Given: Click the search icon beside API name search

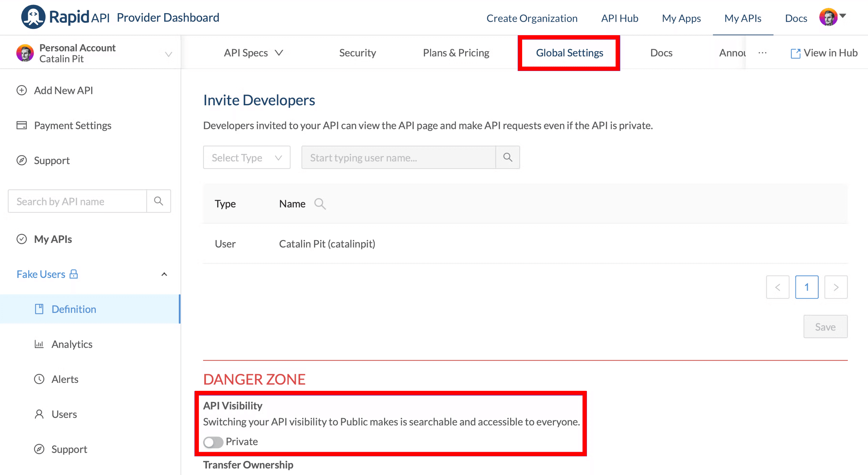Looking at the screenshot, I should point(158,201).
